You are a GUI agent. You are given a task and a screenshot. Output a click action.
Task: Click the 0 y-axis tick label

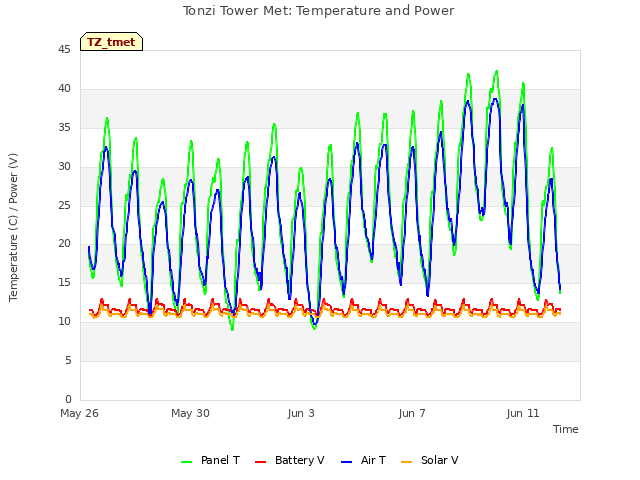click(x=68, y=399)
